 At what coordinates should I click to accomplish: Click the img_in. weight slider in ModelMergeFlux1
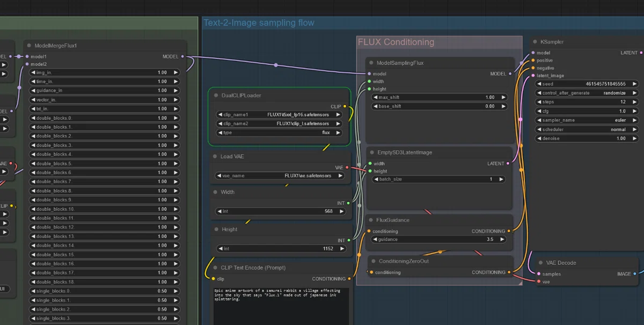tap(104, 72)
